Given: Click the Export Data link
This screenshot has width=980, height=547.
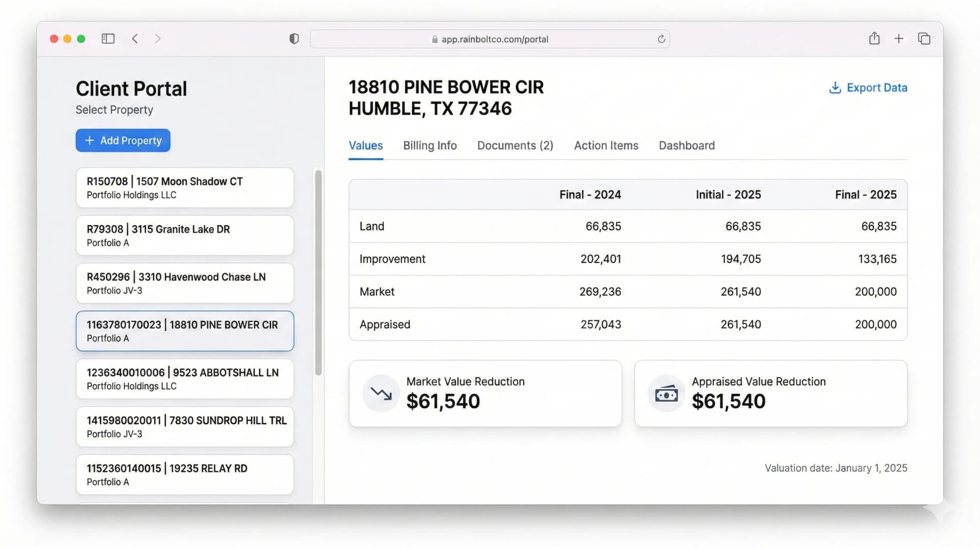Looking at the screenshot, I should [x=868, y=88].
